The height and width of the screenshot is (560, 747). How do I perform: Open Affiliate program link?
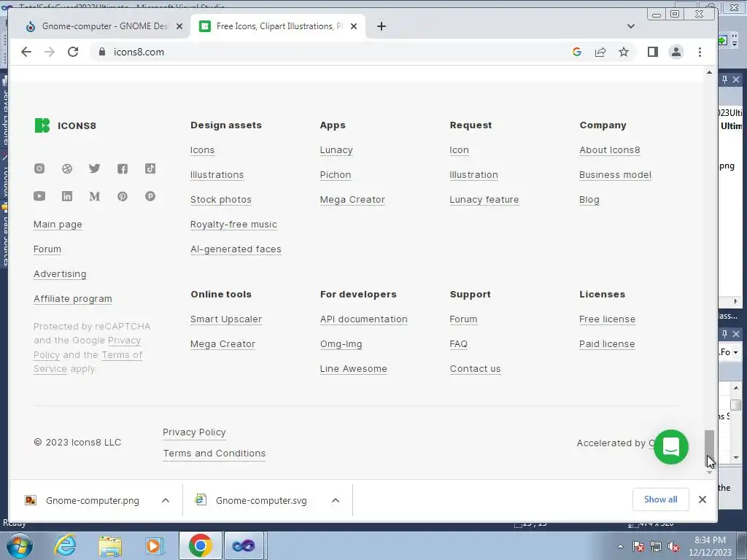click(73, 298)
